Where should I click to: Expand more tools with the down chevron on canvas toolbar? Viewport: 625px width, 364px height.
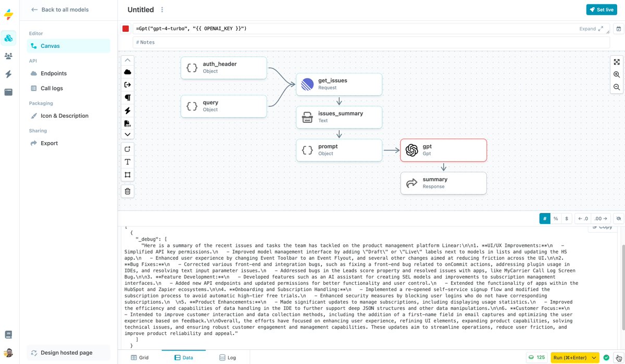[127, 134]
